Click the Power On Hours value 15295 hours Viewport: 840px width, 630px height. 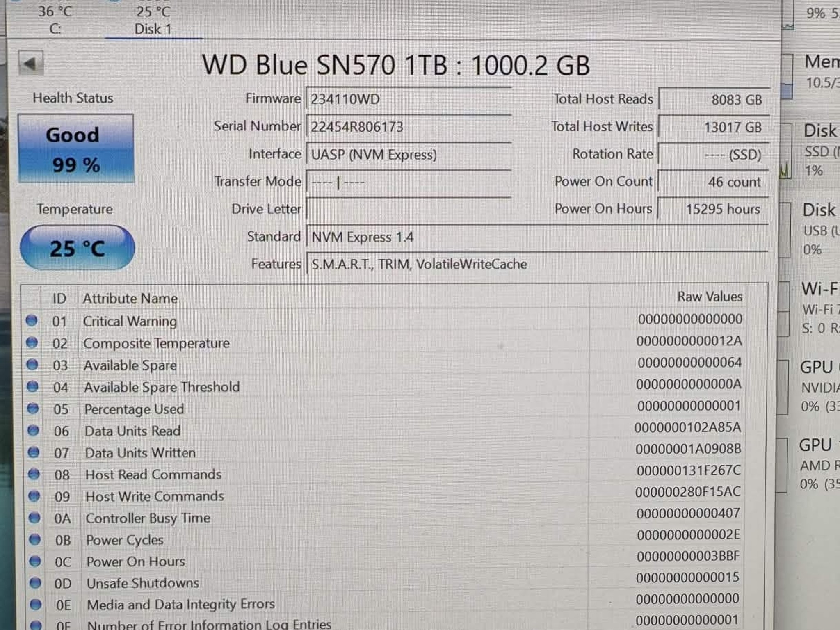[x=714, y=209]
